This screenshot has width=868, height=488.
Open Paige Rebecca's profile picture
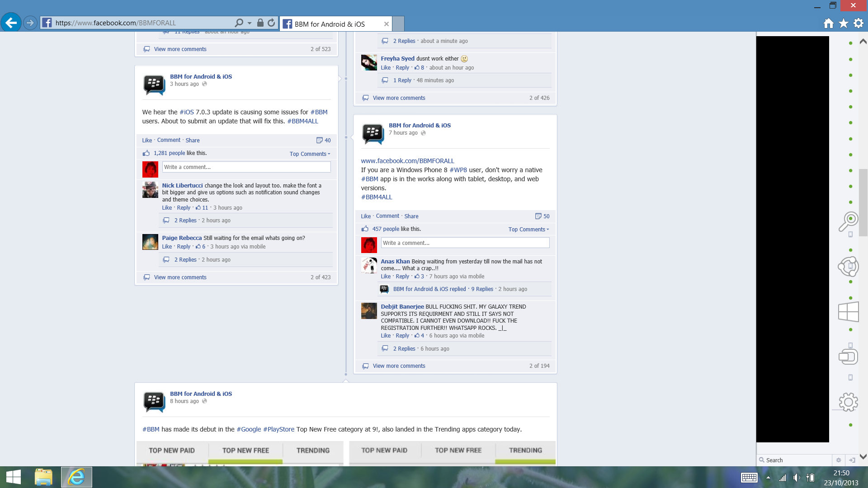[x=150, y=242]
